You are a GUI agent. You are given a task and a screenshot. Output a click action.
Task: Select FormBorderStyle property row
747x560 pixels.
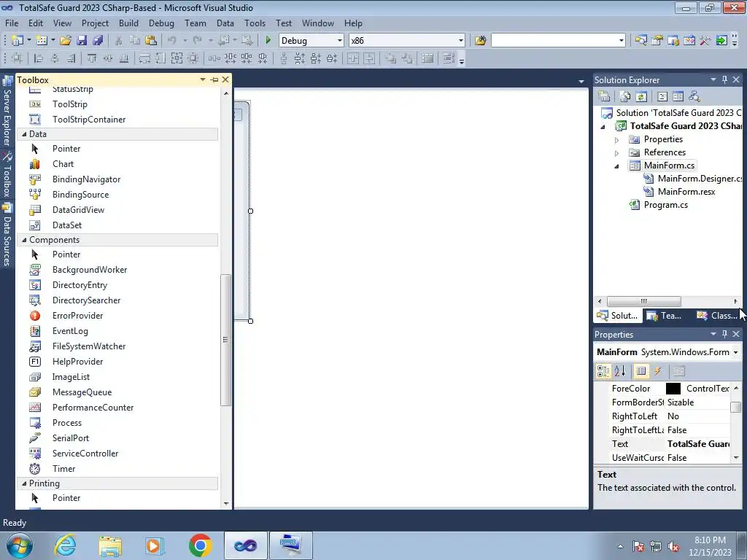point(662,402)
